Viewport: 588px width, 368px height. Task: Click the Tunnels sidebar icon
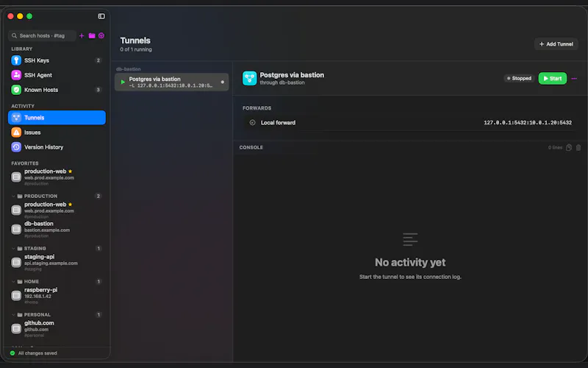pyautogui.click(x=16, y=118)
